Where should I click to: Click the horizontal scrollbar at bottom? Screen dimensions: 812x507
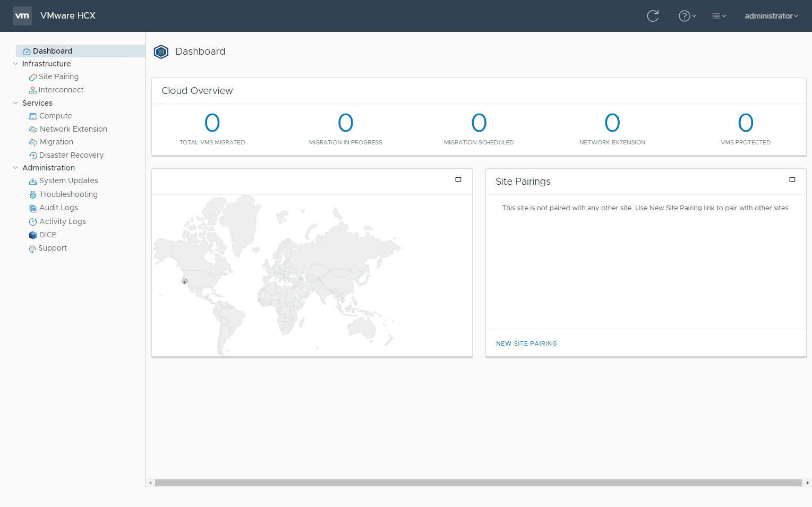(478, 483)
